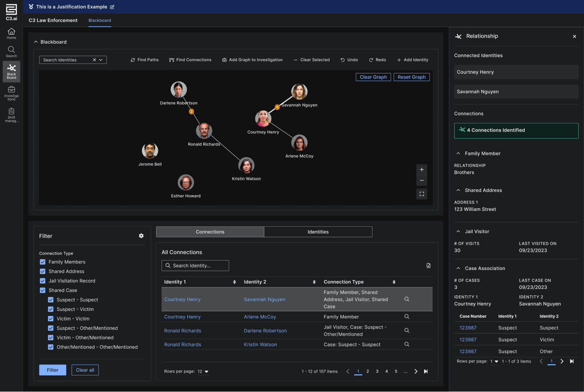Open Shift management from the sidebar
The width and height of the screenshot is (584, 392).
(x=11, y=115)
